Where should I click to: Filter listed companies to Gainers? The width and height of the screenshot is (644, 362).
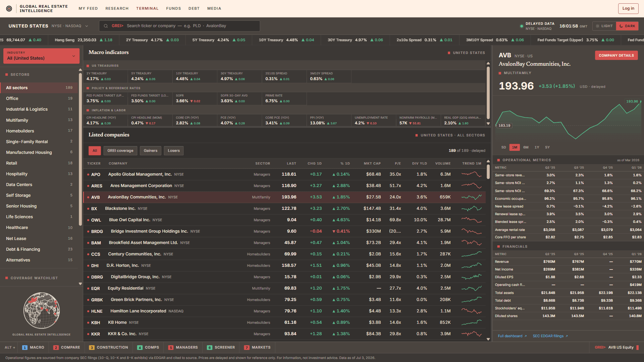[150, 151]
